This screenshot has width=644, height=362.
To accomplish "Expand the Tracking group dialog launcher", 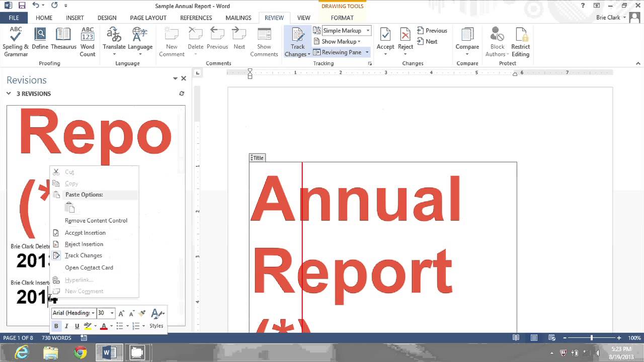I will [x=370, y=64].
